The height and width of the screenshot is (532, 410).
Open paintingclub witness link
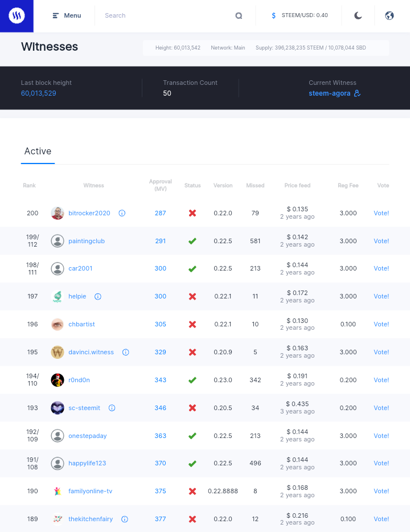click(87, 241)
